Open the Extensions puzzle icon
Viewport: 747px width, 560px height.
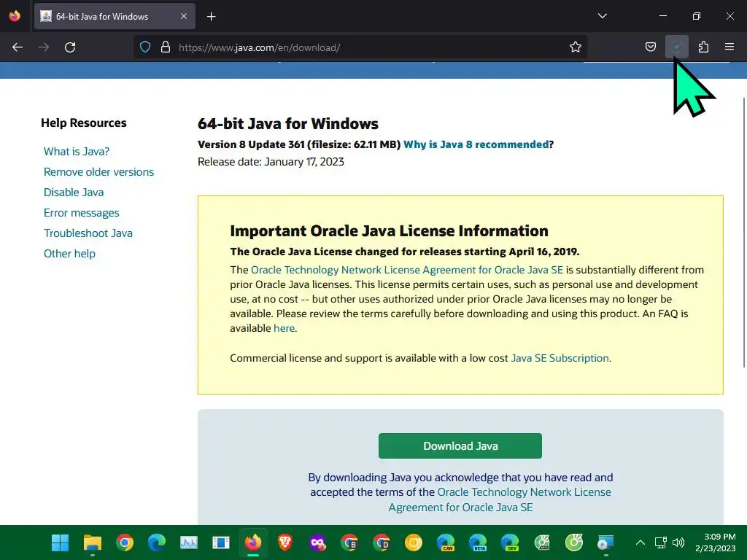703,47
